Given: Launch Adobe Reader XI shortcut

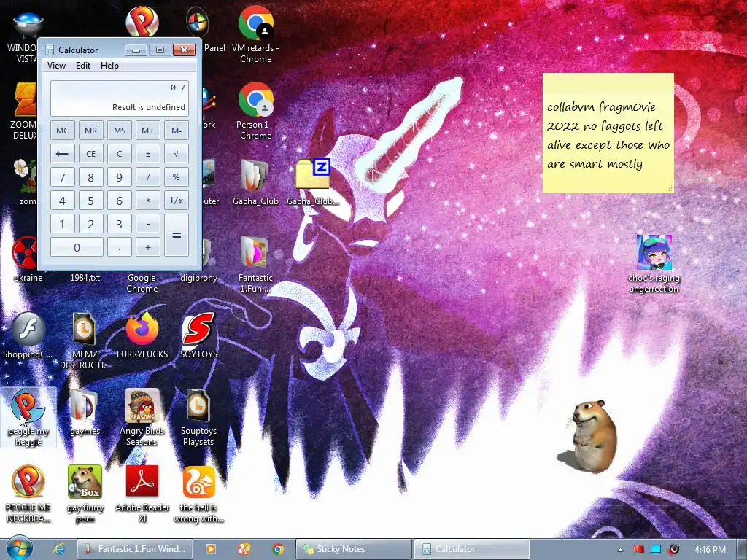Looking at the screenshot, I should pyautogui.click(x=142, y=494).
